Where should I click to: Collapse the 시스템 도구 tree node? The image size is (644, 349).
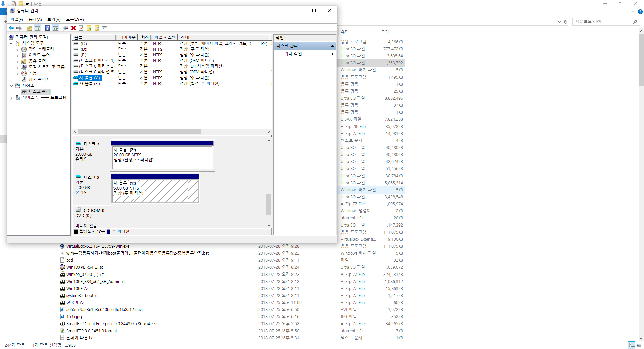coord(11,43)
